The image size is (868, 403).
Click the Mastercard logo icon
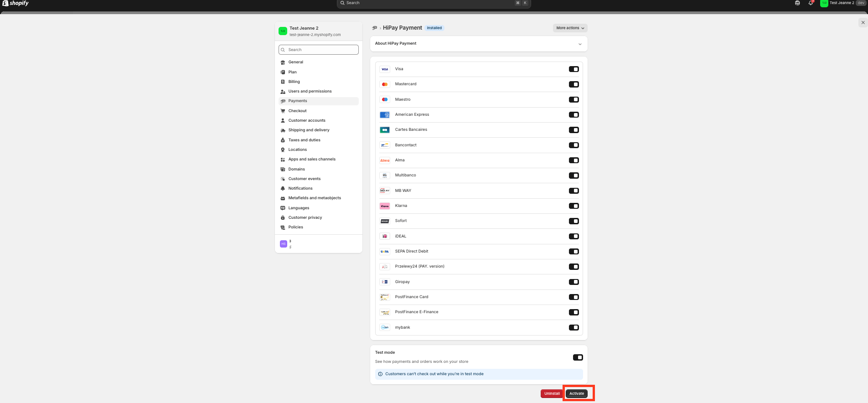pos(385,84)
